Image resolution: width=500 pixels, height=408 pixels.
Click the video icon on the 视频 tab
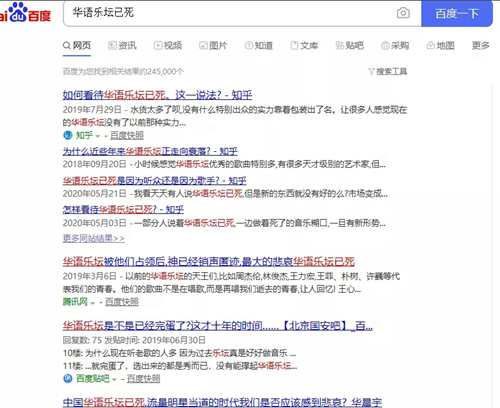point(158,45)
